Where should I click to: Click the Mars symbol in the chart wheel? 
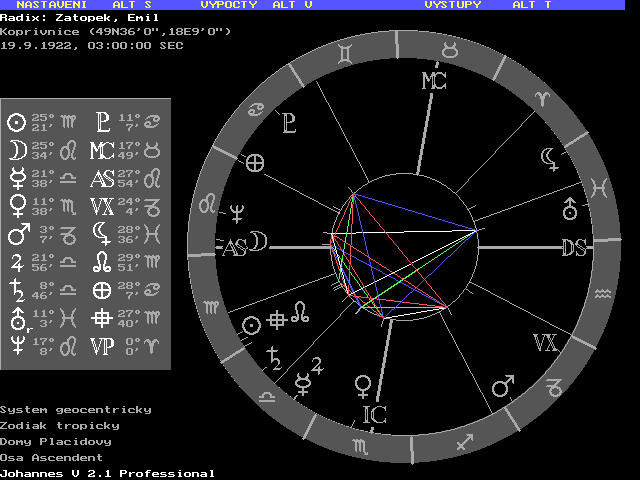(503, 385)
